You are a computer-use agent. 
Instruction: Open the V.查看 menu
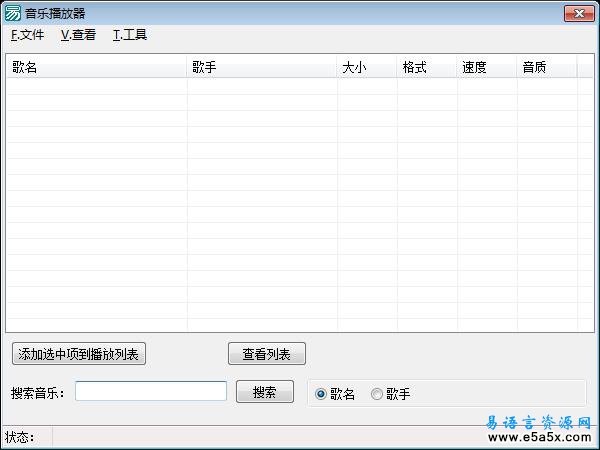coord(78,35)
